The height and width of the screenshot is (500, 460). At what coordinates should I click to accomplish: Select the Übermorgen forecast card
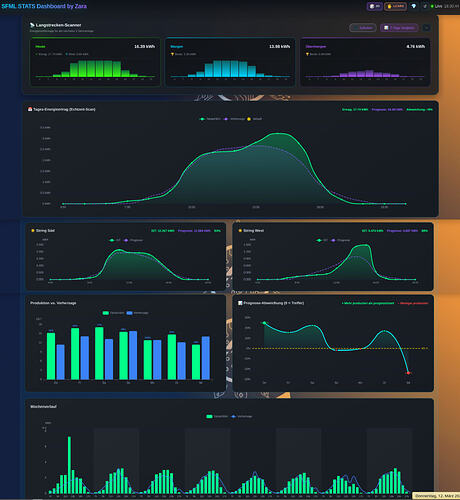(365, 62)
